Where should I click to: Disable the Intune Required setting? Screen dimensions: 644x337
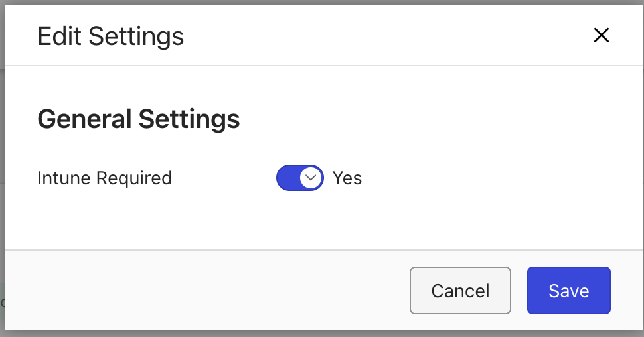(300, 178)
